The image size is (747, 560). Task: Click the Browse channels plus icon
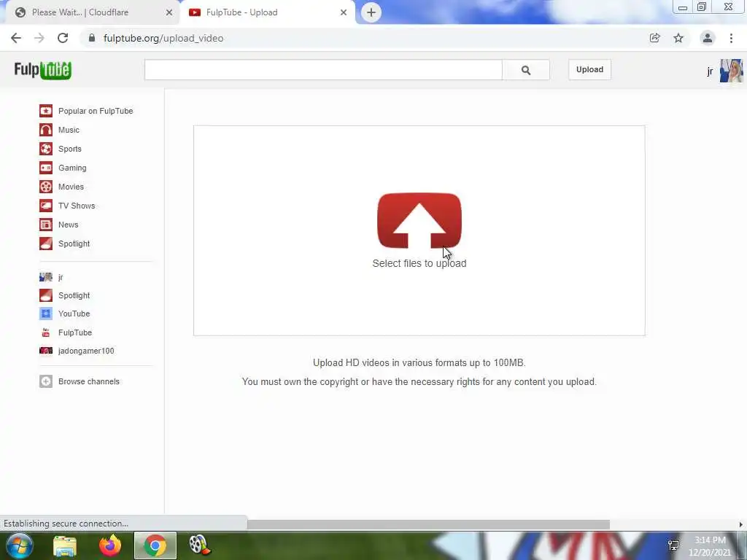(46, 381)
